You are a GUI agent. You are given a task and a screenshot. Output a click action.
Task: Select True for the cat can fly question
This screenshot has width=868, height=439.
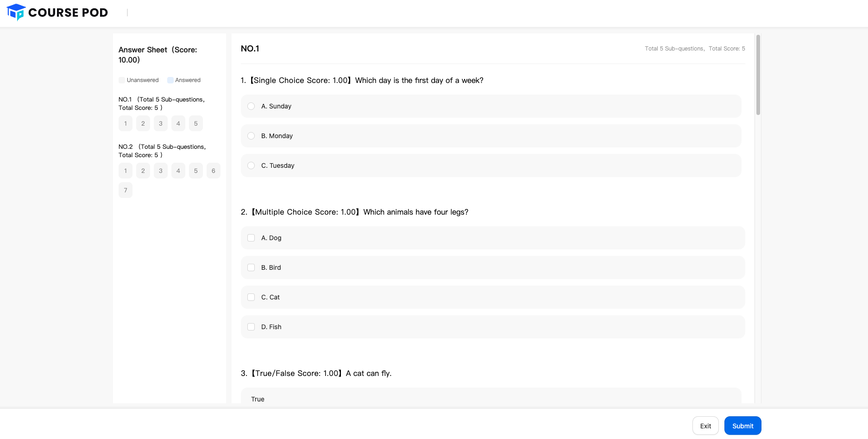[x=258, y=399]
